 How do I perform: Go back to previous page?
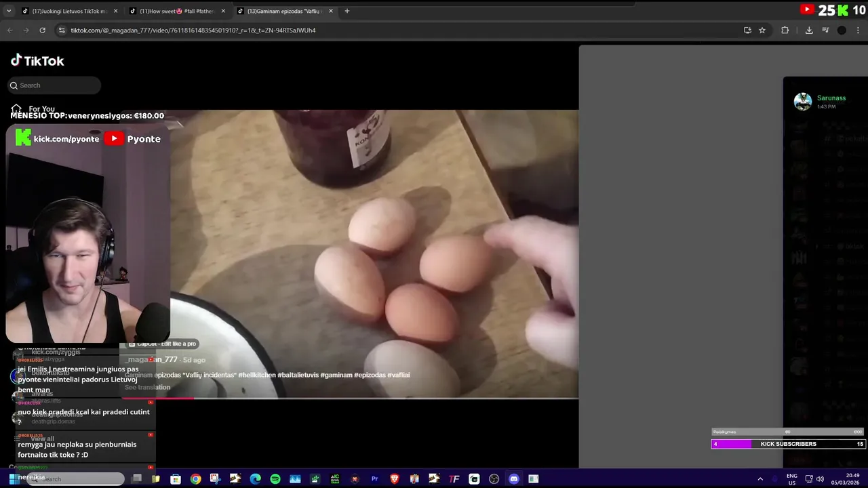pyautogui.click(x=9, y=30)
